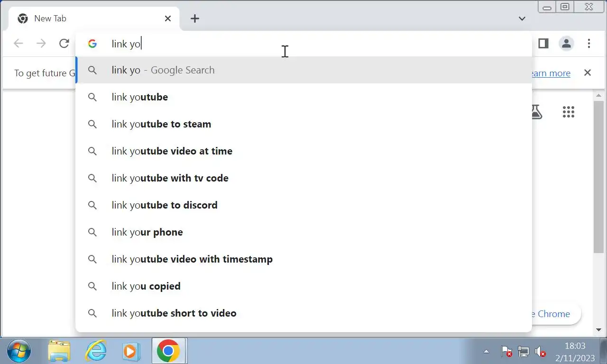Select 'link youtube short to video'

[303, 313]
